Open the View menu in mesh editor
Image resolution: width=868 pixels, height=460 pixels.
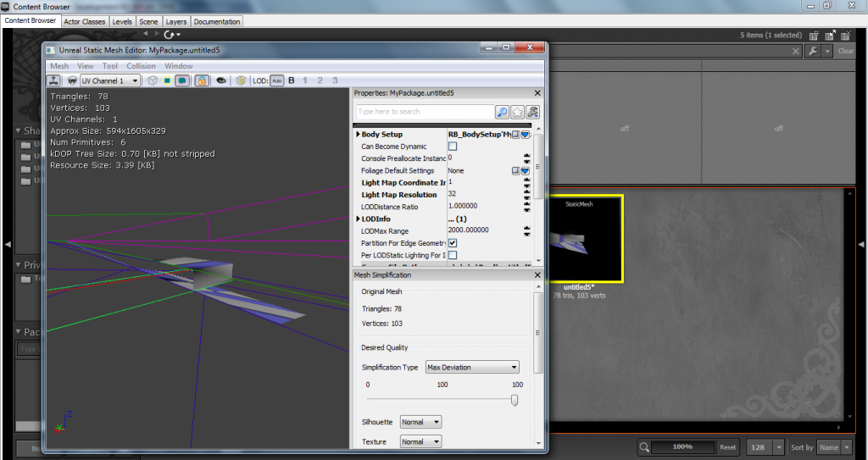coord(86,66)
